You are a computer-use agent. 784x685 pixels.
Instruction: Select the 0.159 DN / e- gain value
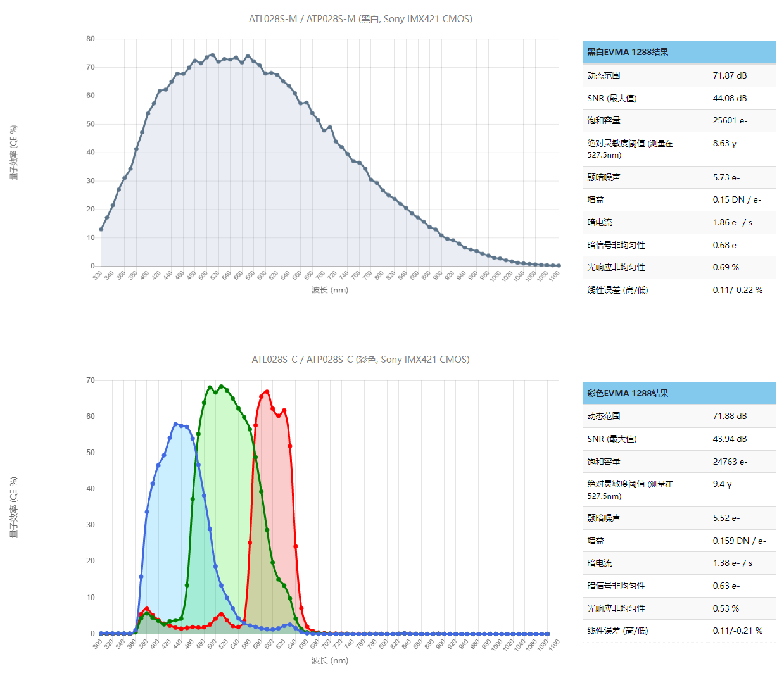point(739,541)
